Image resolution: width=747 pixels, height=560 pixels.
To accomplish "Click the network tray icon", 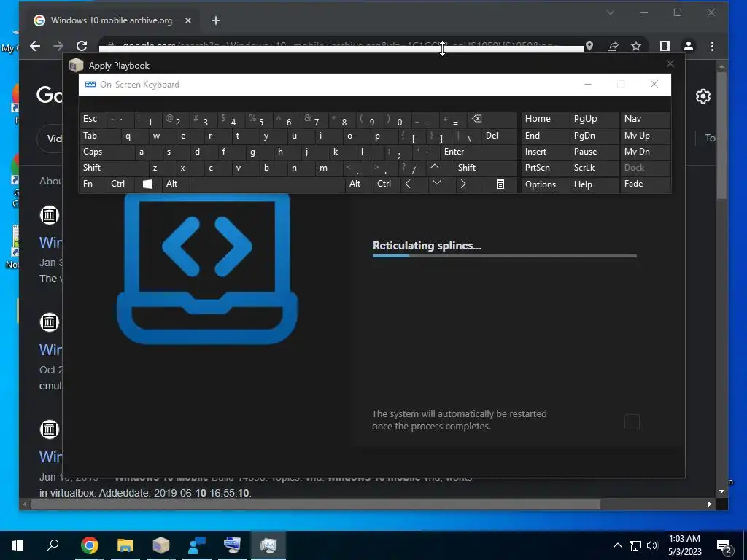I will point(635,545).
